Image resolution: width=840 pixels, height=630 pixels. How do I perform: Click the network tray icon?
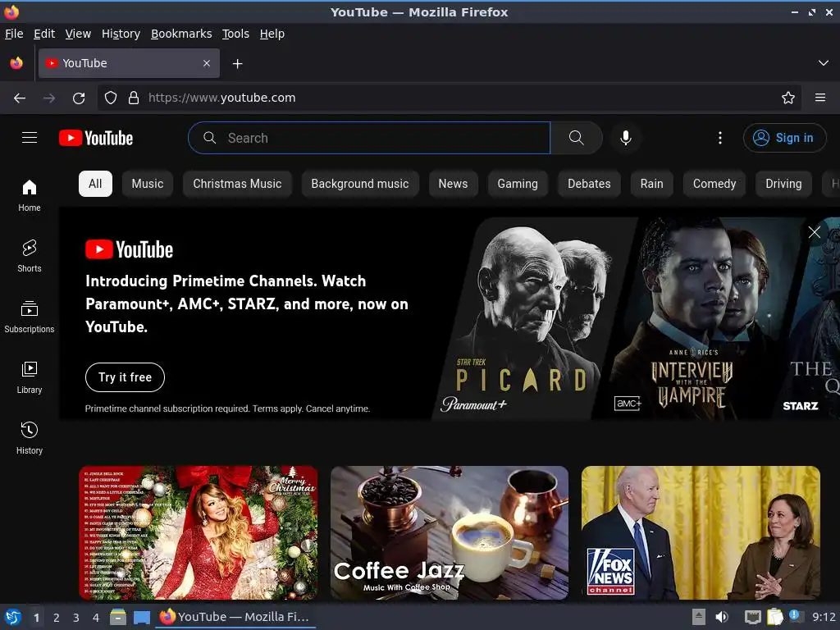(753, 617)
